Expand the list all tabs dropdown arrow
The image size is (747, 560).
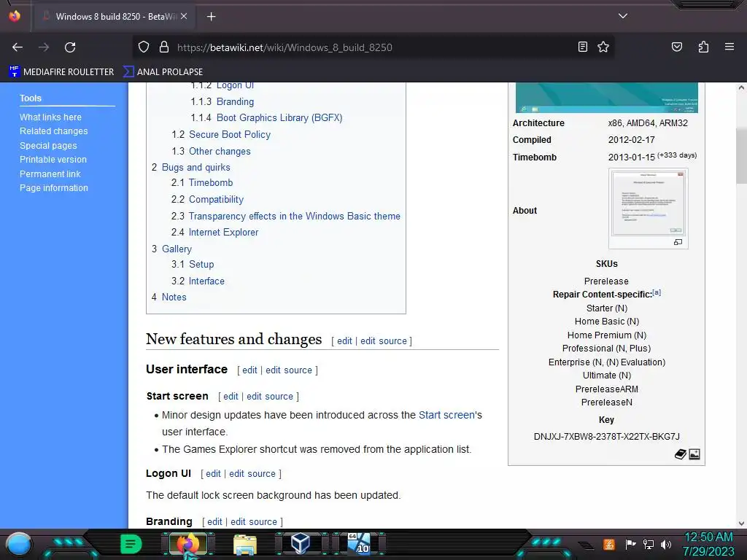[623, 16]
